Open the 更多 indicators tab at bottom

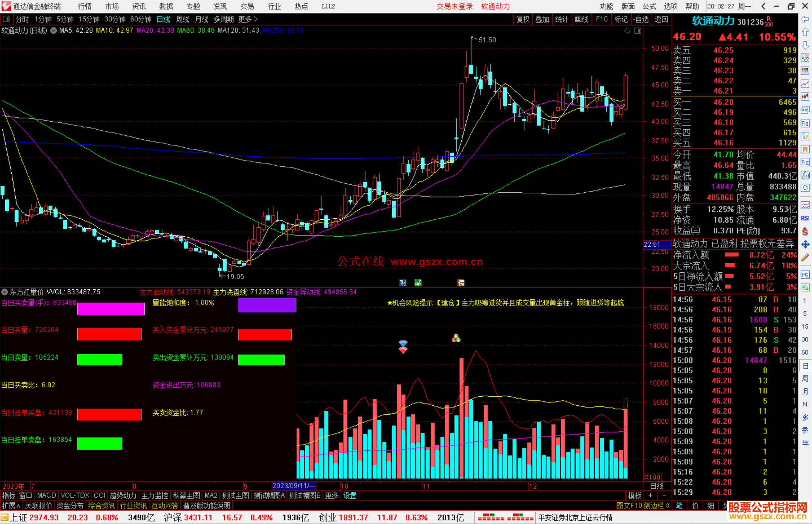[332, 495]
